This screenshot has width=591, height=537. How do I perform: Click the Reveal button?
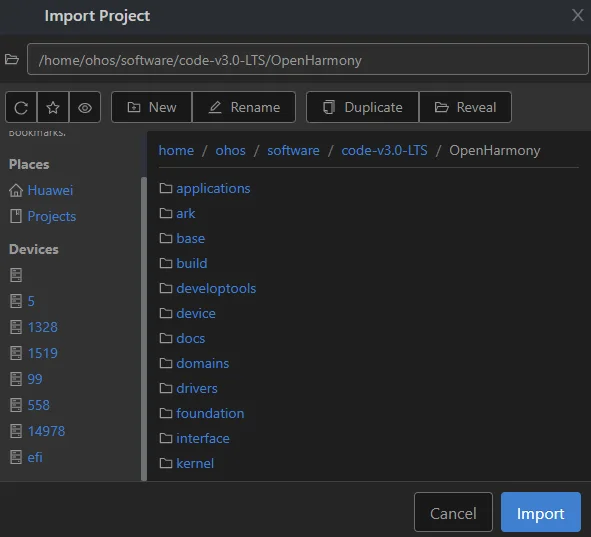click(x=465, y=107)
